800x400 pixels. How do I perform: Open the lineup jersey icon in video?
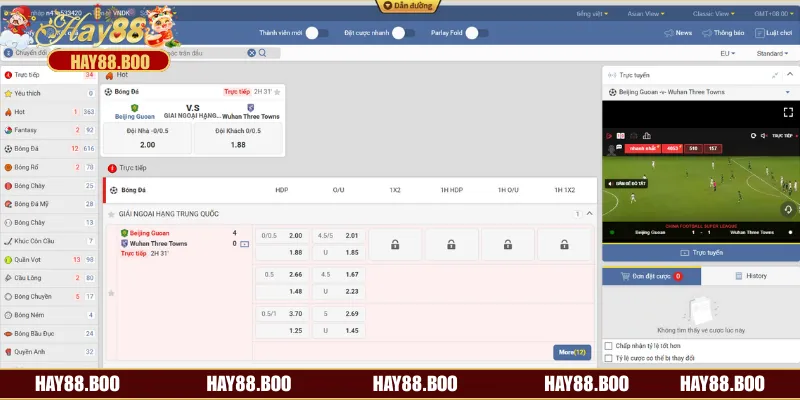pyautogui.click(x=634, y=136)
